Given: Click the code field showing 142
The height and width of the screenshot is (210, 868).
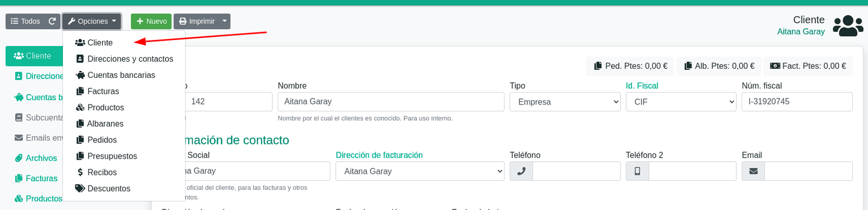Looking at the screenshot, I should [x=228, y=102].
